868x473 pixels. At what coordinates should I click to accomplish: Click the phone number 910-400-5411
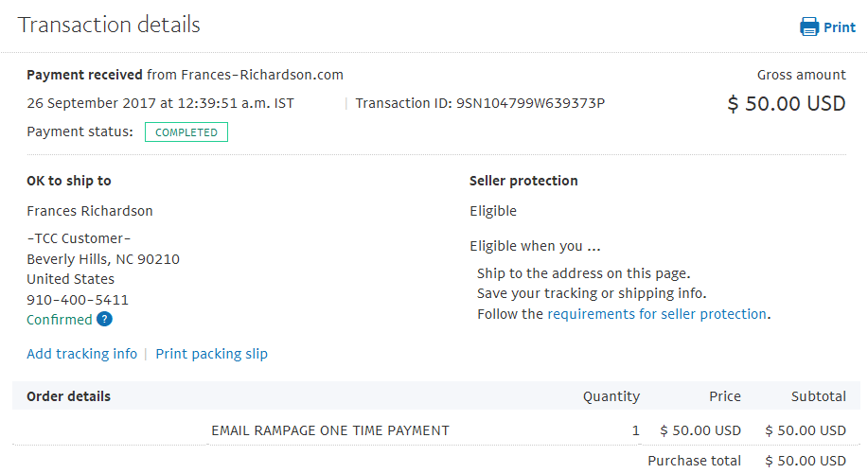[x=78, y=300]
